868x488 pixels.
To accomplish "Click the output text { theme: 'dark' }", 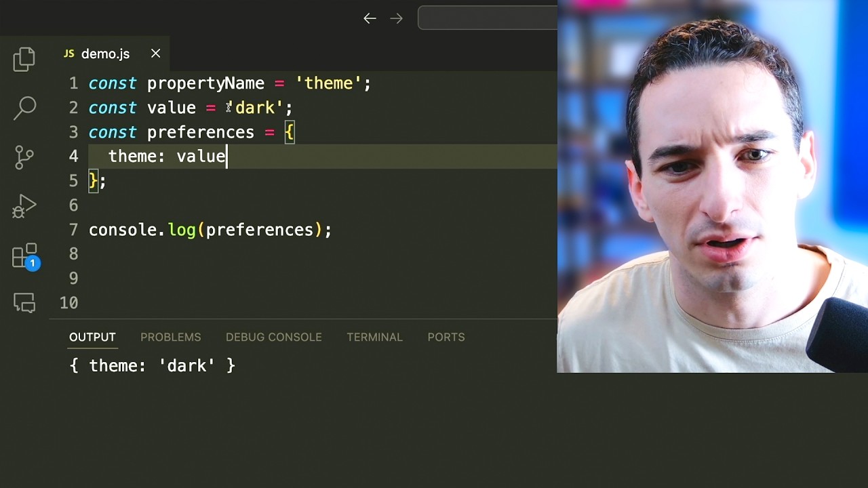I will click(x=152, y=366).
